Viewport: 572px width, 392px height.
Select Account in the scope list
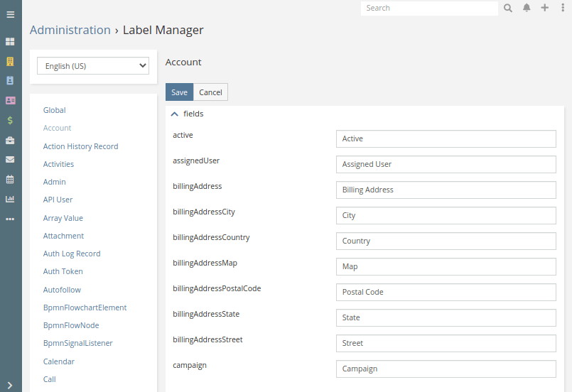58,128
